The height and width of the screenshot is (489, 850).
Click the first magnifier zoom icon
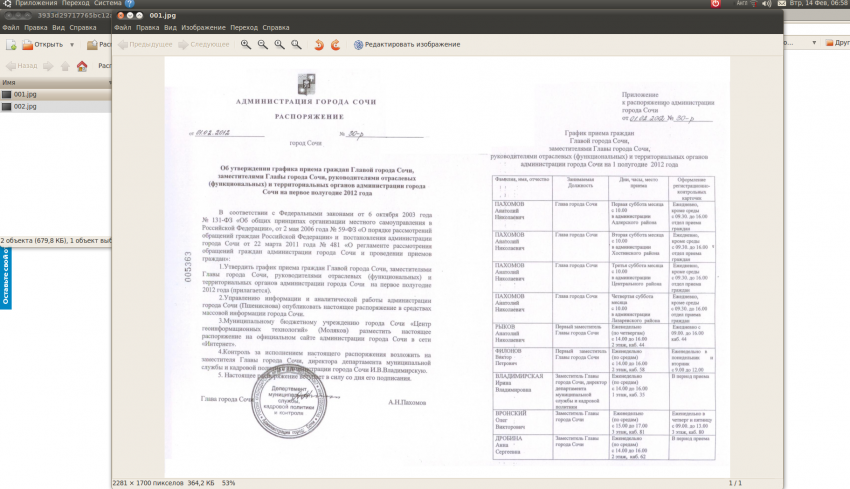coord(246,44)
